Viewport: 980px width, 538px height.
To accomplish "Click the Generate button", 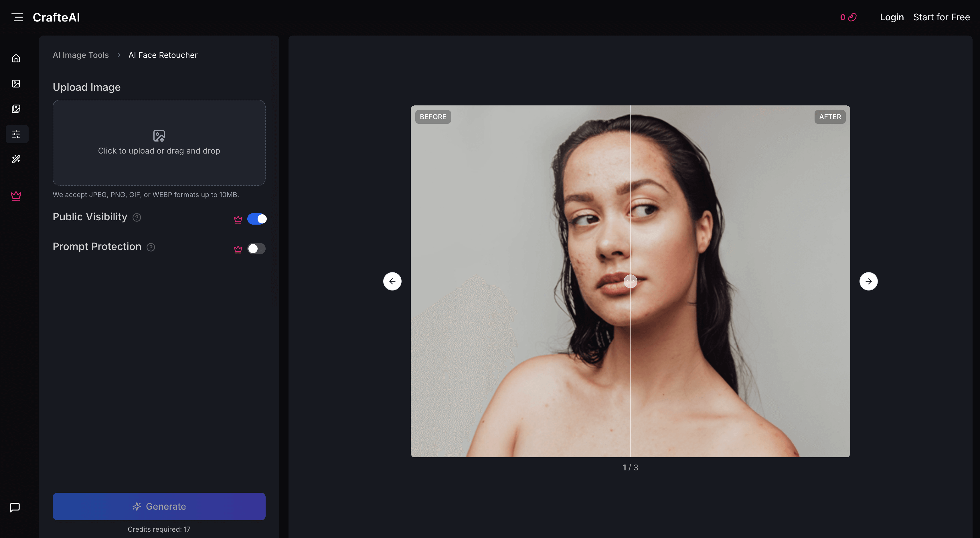I will coord(159,506).
